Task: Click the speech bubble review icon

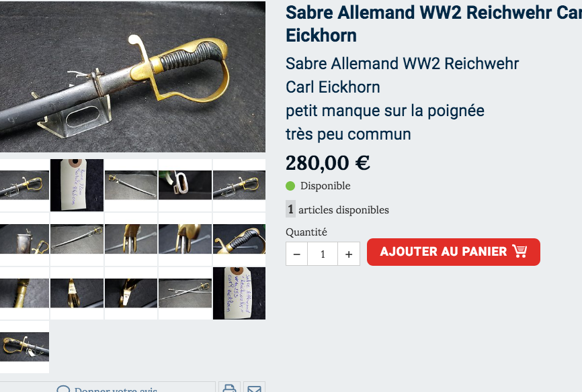Action: [x=63, y=389]
